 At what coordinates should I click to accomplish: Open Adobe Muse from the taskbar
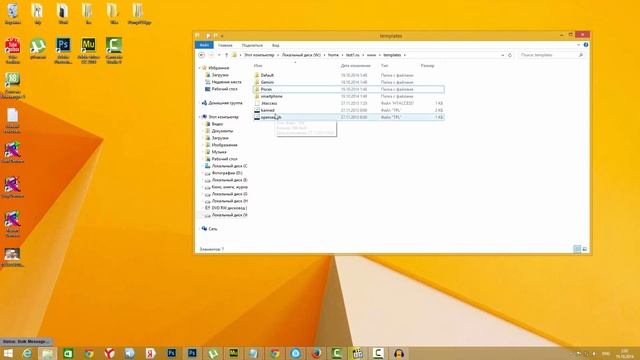(x=233, y=353)
